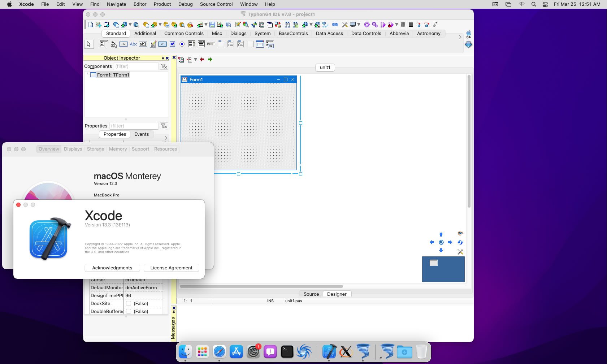Click the blue up arrow in designer navigator
Image resolution: width=607 pixels, height=364 pixels.
[441, 234]
